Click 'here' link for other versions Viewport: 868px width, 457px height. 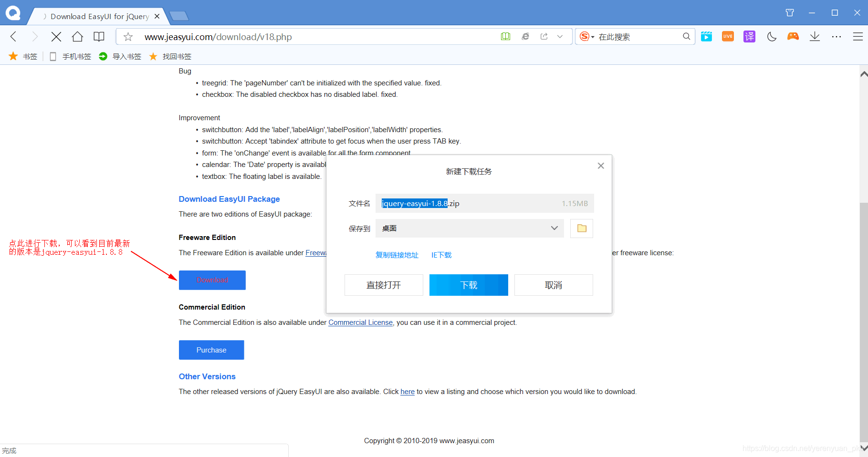click(x=408, y=392)
